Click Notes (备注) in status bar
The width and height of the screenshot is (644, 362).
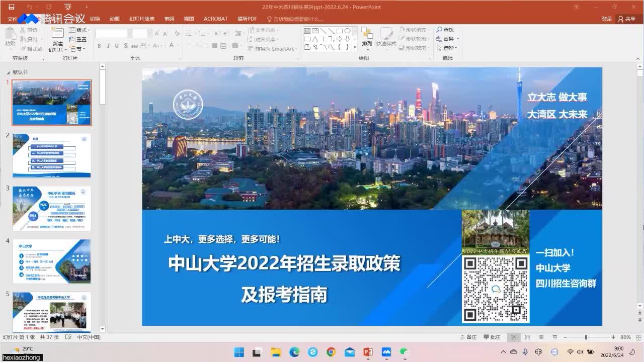(468, 337)
